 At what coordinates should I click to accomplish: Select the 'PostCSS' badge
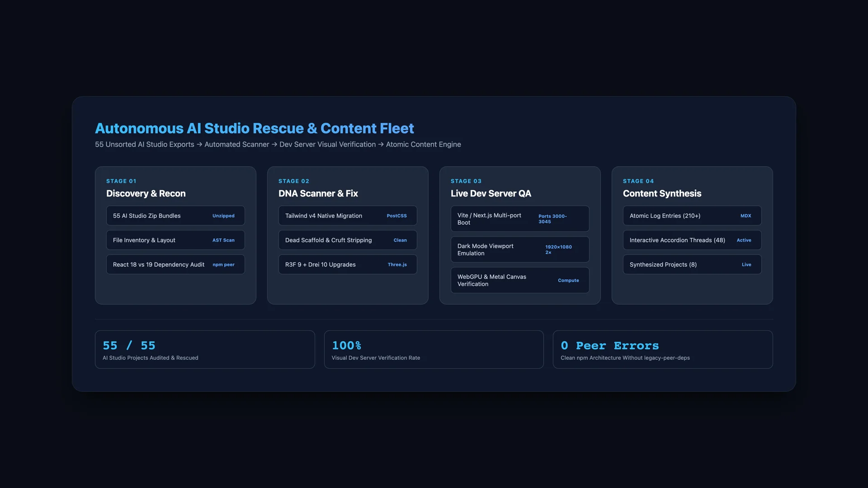click(x=396, y=216)
